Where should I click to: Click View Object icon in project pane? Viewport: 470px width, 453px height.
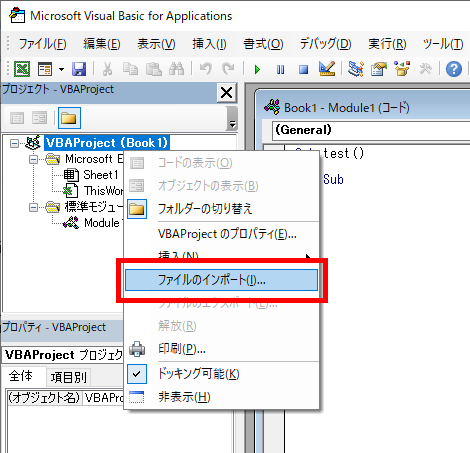click(x=39, y=118)
